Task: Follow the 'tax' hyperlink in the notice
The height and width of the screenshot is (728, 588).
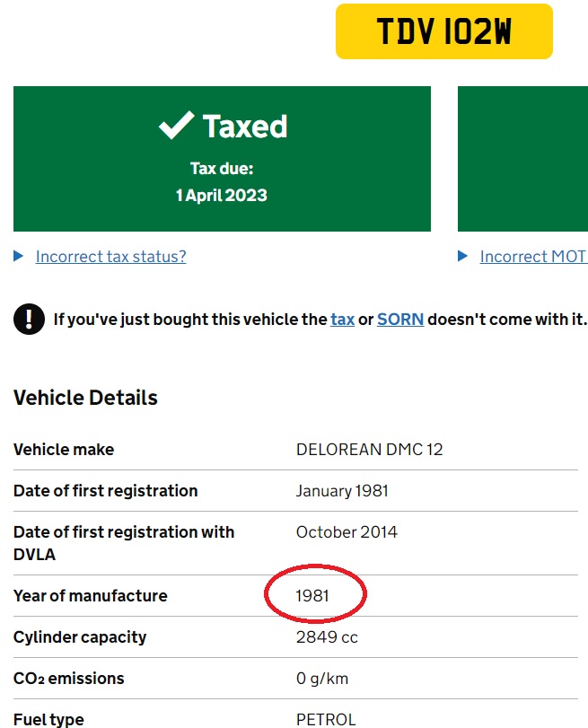Action: 342,319
